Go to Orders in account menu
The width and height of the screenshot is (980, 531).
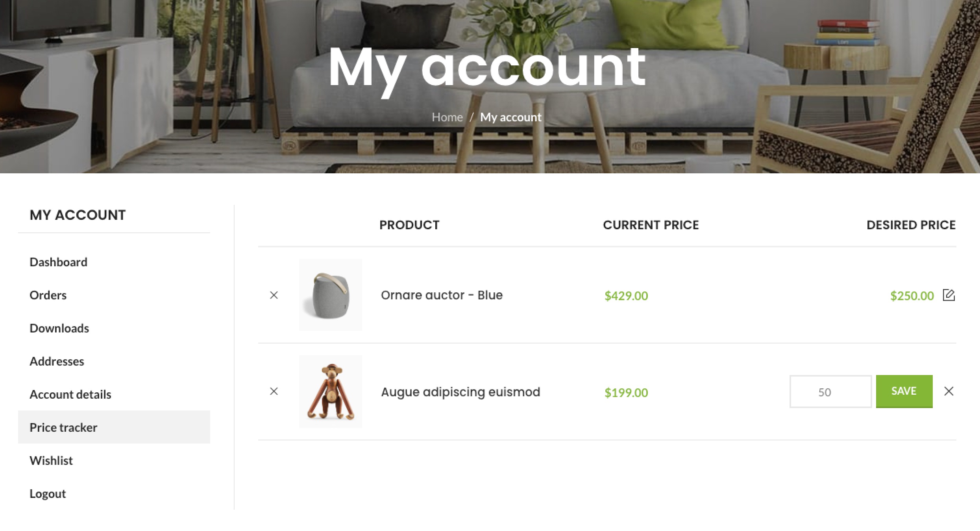(48, 295)
